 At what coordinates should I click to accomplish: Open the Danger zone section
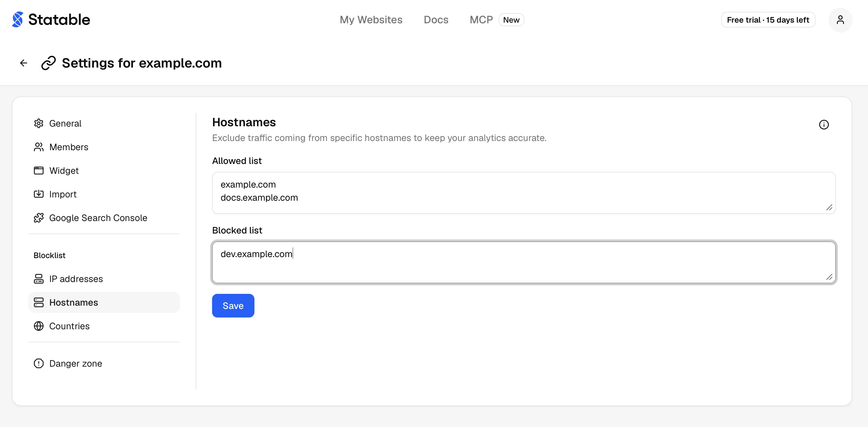tap(104, 363)
